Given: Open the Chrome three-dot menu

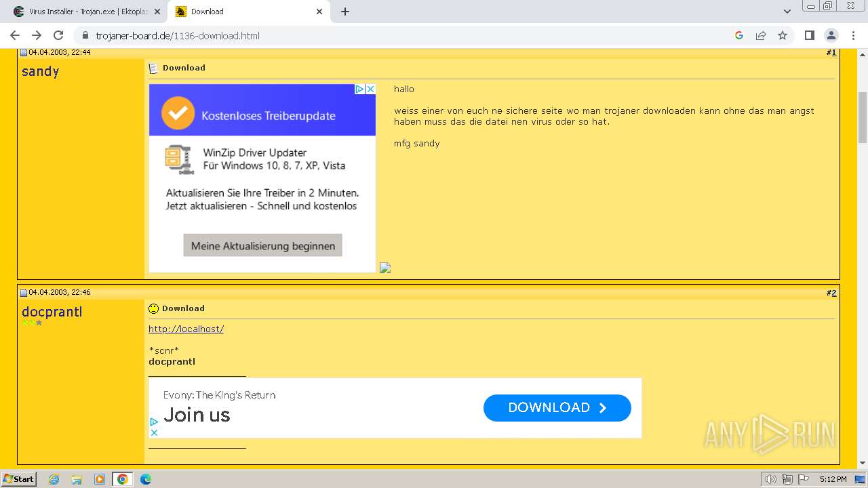Looking at the screenshot, I should point(852,35).
